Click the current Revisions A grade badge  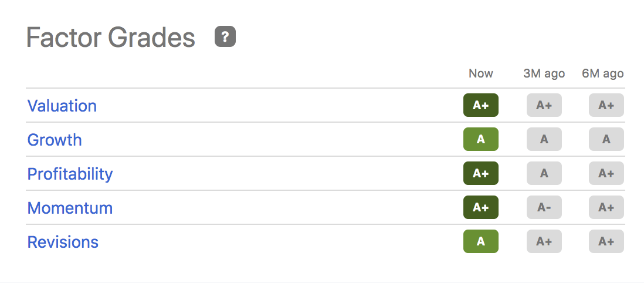pos(480,242)
